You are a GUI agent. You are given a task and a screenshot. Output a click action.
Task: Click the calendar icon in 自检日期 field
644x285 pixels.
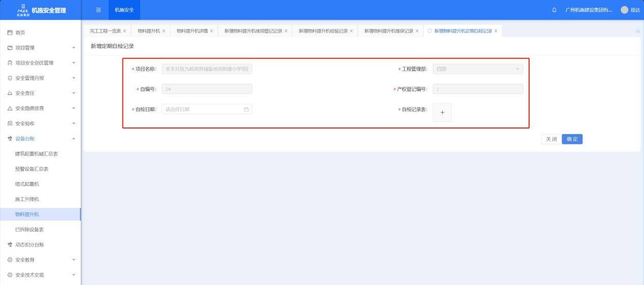coord(246,109)
